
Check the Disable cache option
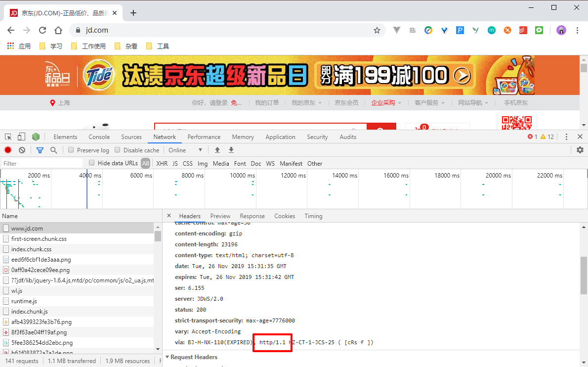(x=118, y=150)
